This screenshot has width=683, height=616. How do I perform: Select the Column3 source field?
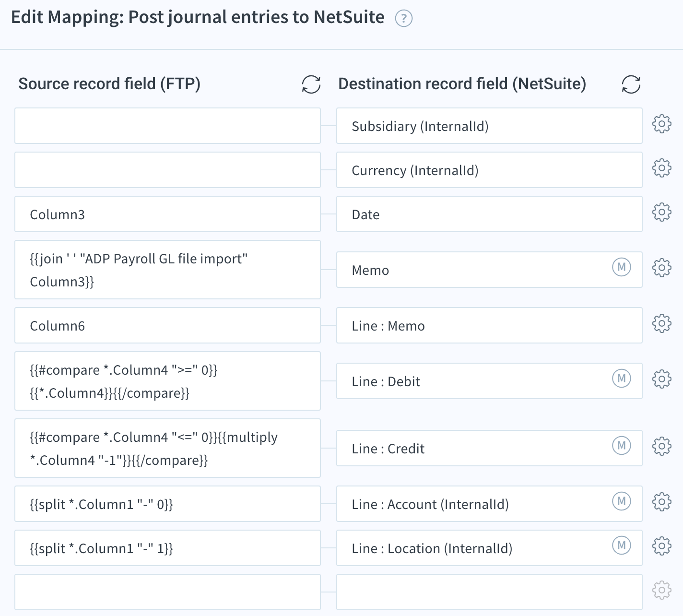click(x=167, y=214)
